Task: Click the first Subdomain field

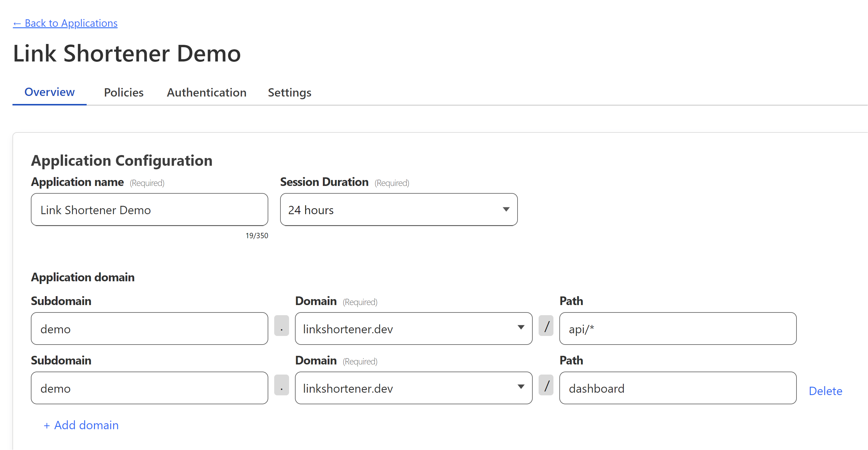Action: pyautogui.click(x=149, y=329)
